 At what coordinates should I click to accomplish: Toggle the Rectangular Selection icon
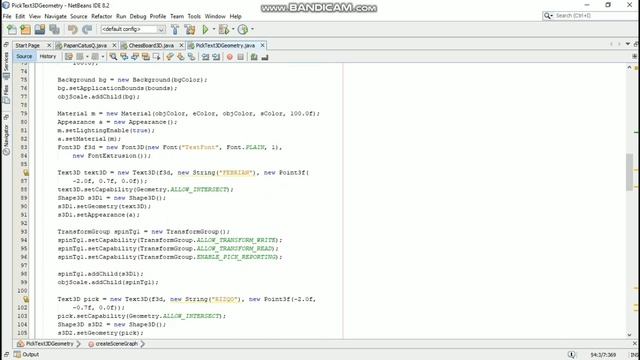(157, 57)
